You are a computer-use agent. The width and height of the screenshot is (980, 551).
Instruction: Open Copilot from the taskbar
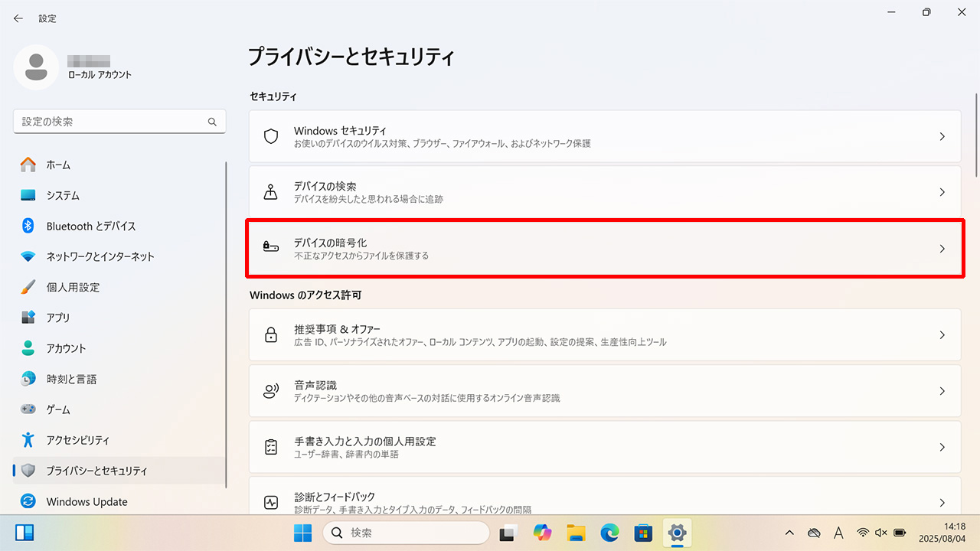[x=542, y=532]
